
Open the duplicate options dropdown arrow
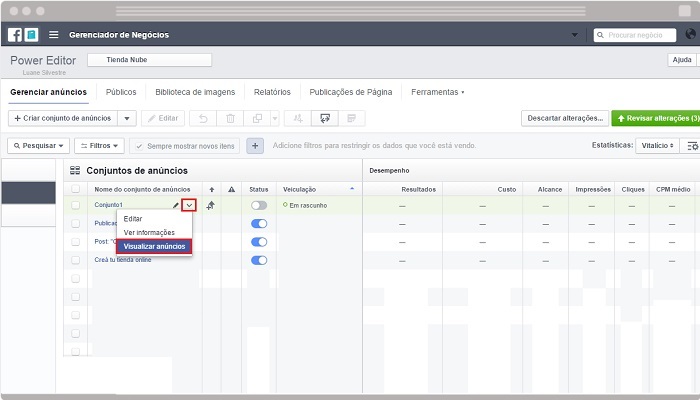pos(275,118)
